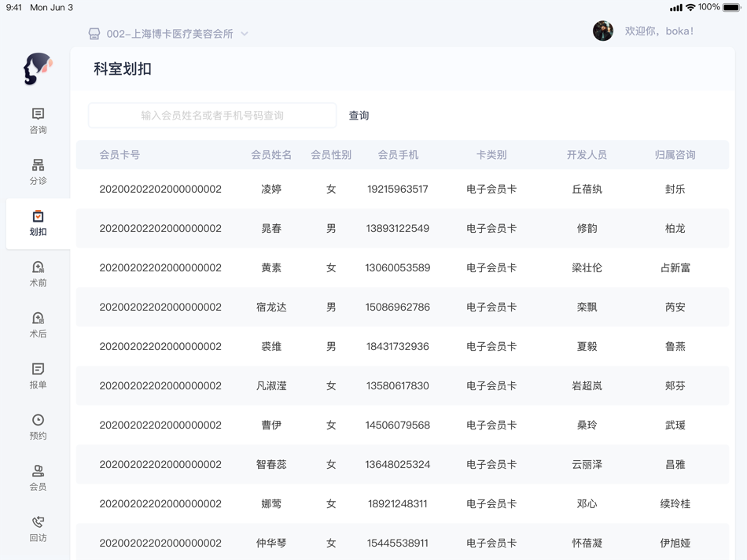Click the 会员卡号 column header
The image size is (747, 560).
(120, 154)
